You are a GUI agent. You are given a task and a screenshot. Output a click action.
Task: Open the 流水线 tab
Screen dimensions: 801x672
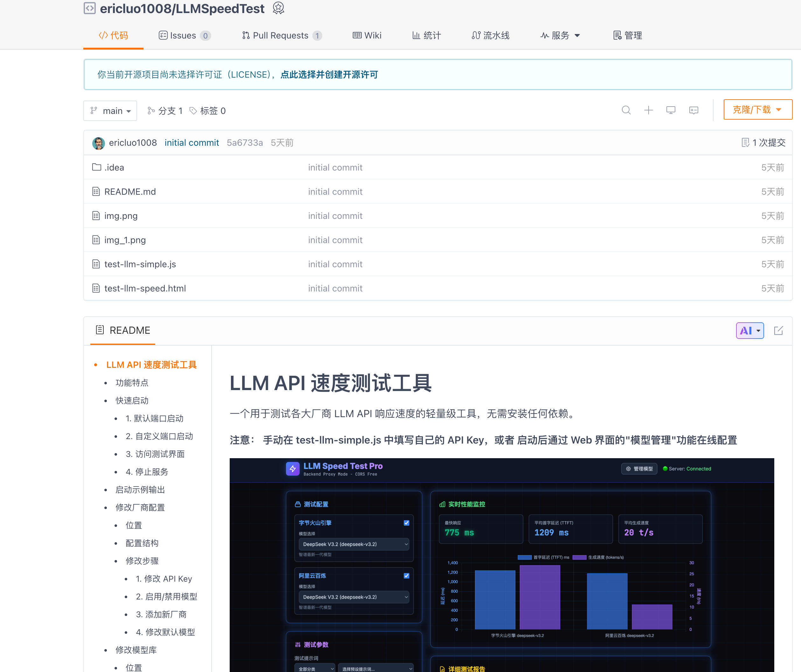[x=491, y=36]
